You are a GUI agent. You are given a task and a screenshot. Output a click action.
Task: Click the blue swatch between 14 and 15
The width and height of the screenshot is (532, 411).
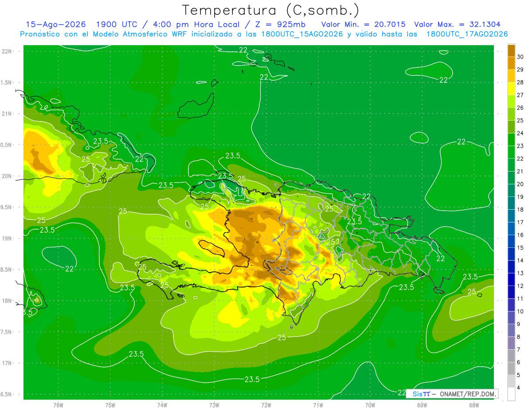pos(511,254)
